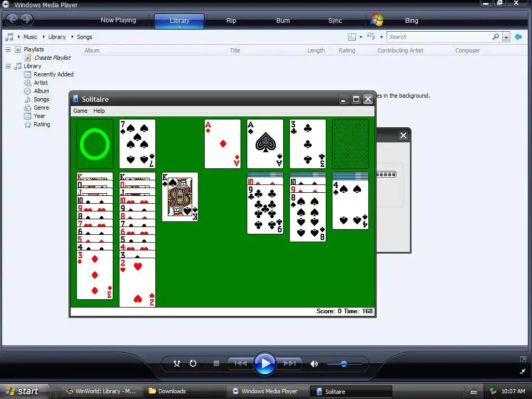
Task: Click the blue list pane arrow icon
Action: click(x=518, y=37)
